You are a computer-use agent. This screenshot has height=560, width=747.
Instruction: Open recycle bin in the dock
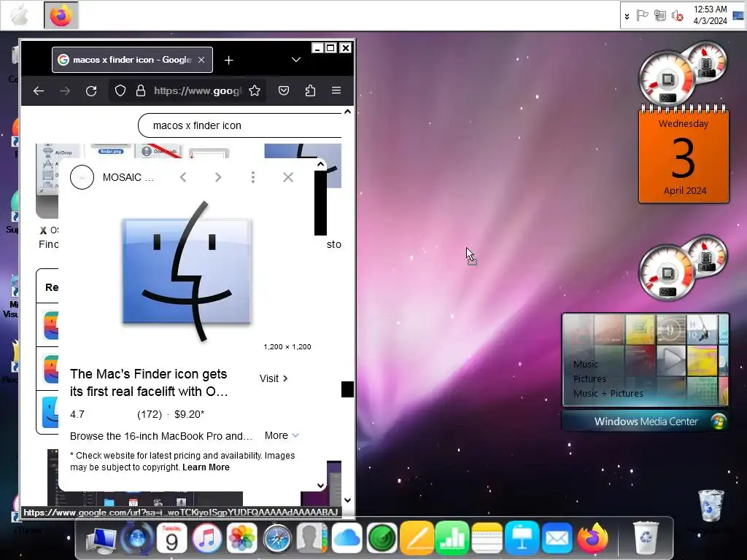pos(646,538)
